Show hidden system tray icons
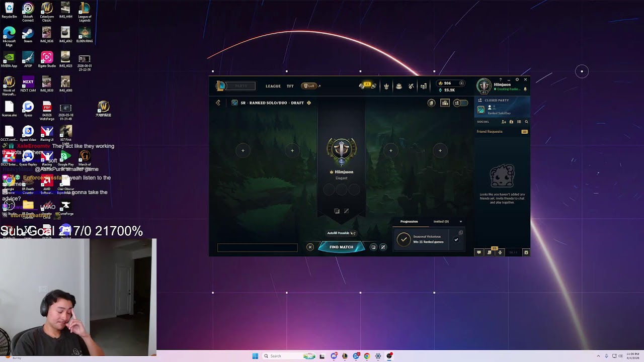This screenshot has height=362, width=644. coord(598,356)
